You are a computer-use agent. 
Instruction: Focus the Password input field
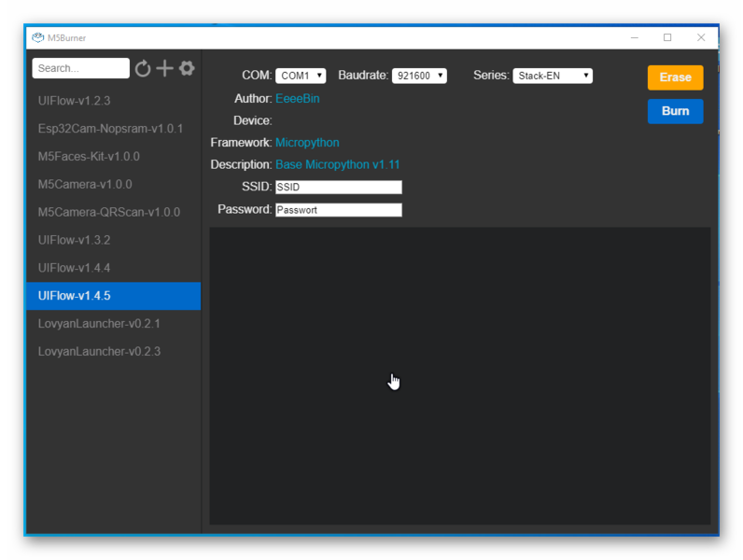click(339, 210)
